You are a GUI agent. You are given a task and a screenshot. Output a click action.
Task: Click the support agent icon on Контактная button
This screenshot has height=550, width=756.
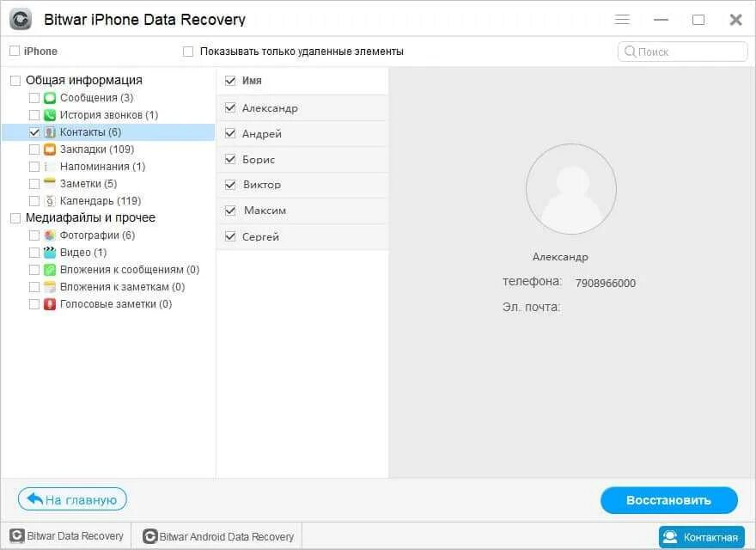coord(670,537)
